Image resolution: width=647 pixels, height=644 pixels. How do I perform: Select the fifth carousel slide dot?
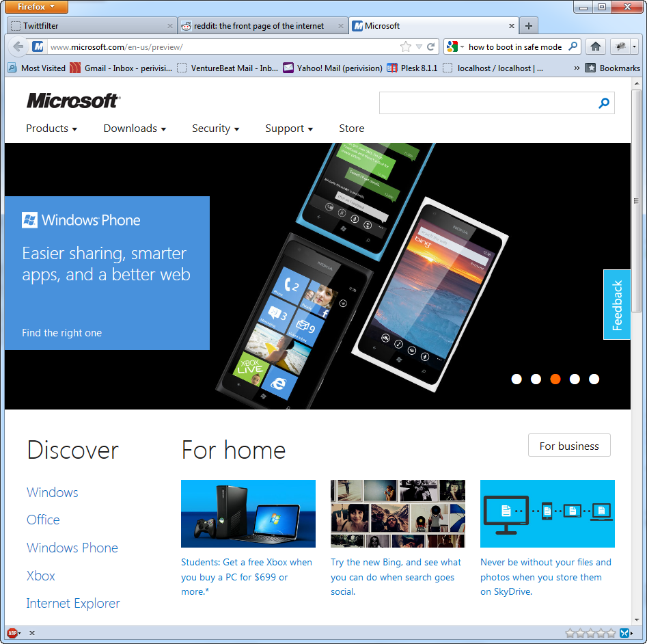click(x=594, y=379)
